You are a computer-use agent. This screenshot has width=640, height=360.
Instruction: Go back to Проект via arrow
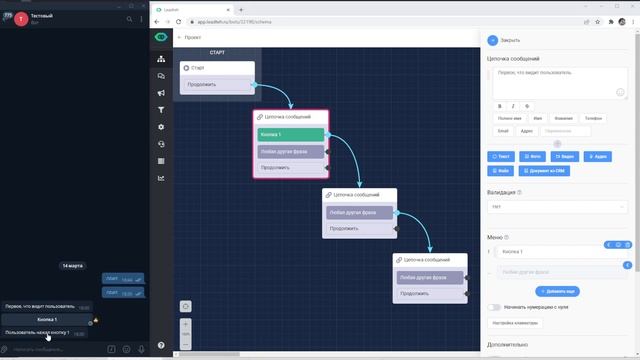pos(179,37)
